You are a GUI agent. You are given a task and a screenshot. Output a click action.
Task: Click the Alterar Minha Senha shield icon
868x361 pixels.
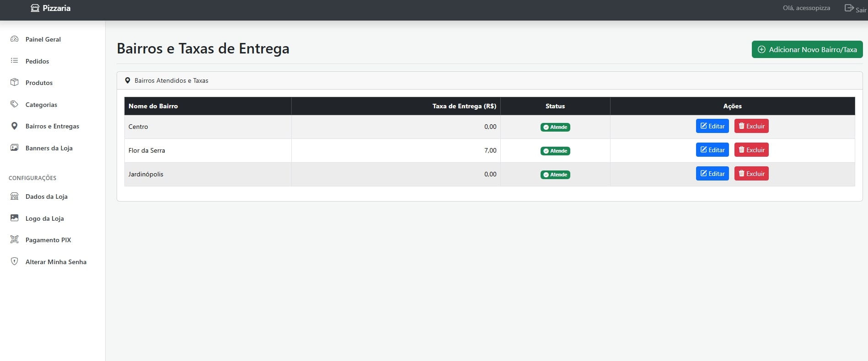click(x=15, y=261)
